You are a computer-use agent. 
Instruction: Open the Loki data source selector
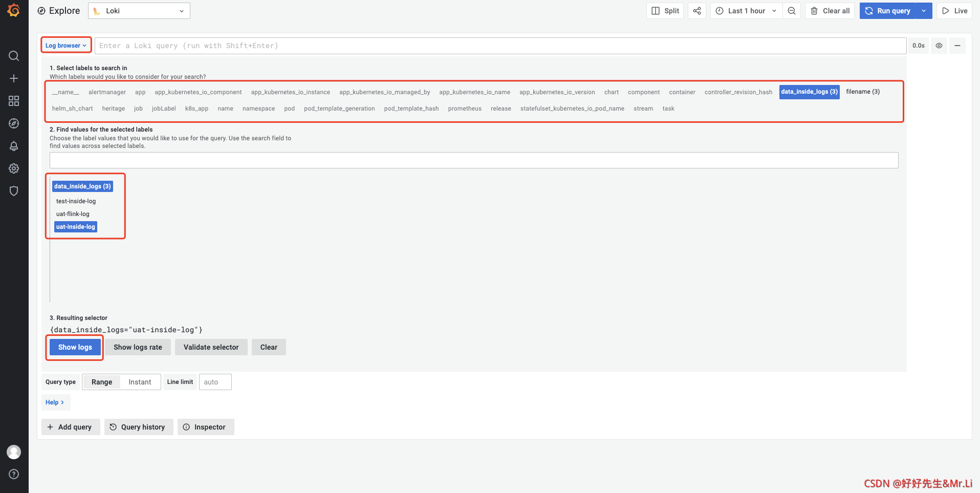[x=139, y=11]
